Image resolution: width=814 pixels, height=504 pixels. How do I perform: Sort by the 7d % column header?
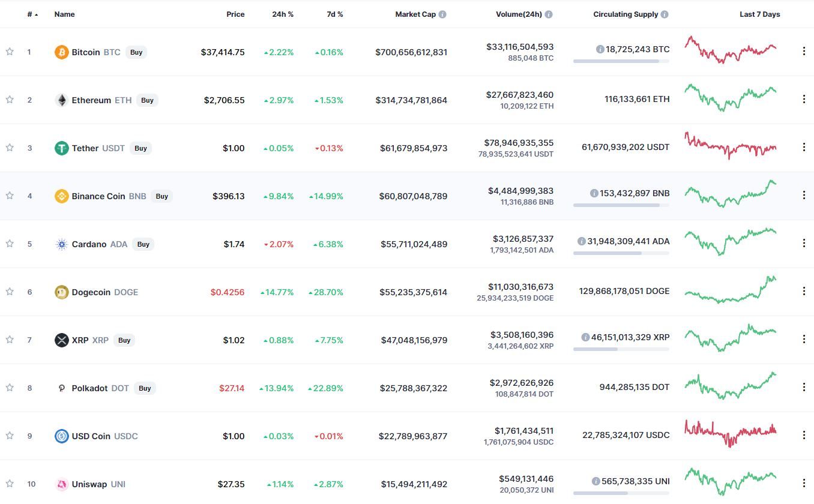(x=335, y=14)
